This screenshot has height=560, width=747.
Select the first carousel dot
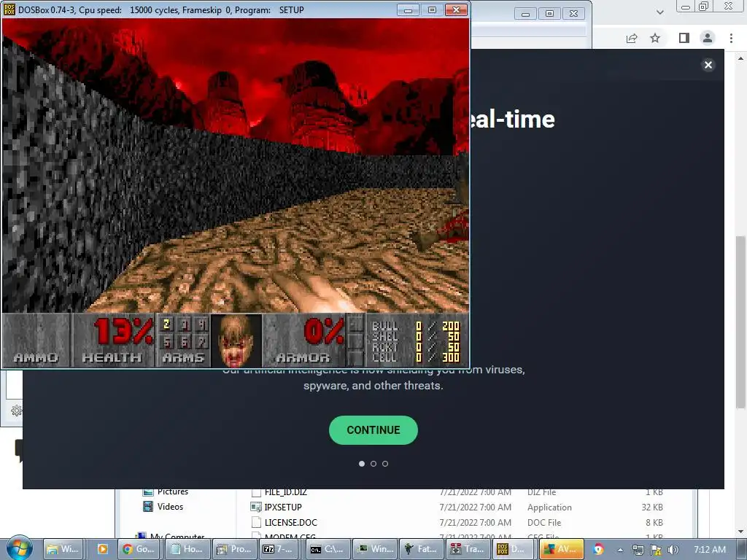[x=362, y=463]
